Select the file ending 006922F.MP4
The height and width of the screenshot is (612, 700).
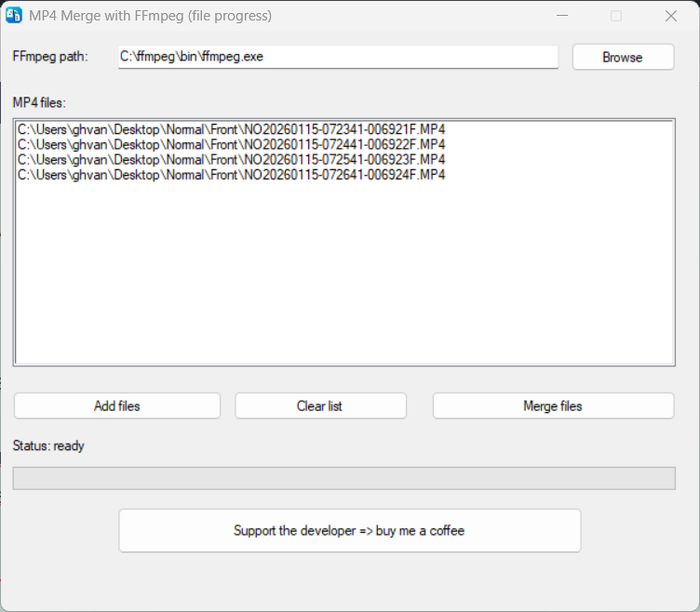[x=231, y=144]
